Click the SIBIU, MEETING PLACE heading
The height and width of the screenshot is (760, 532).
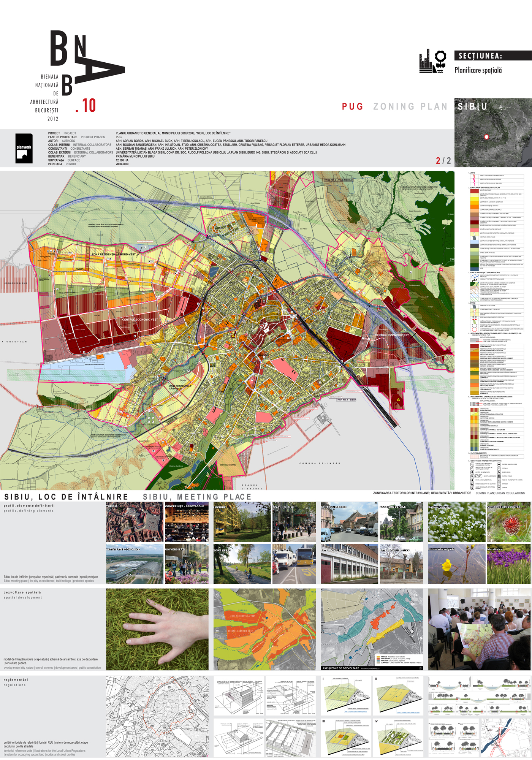[x=197, y=497]
